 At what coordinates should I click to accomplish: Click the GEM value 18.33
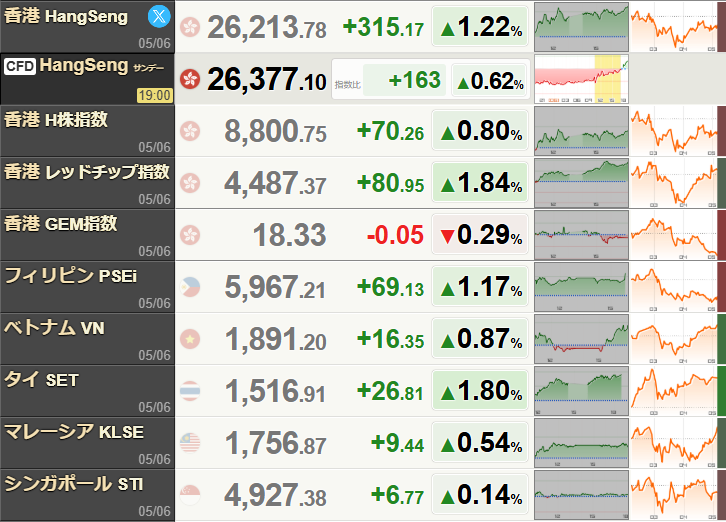pos(290,235)
